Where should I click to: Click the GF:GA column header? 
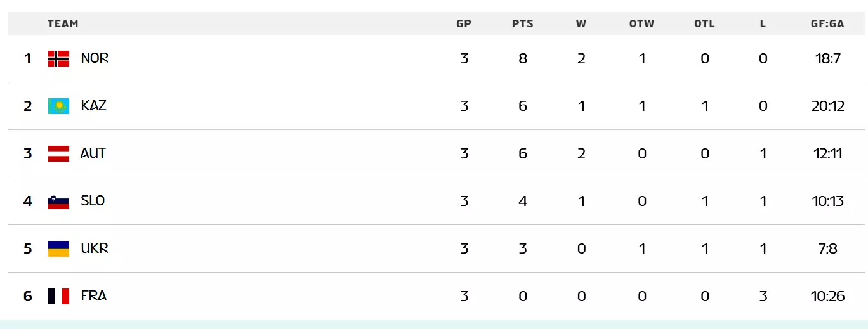[x=827, y=24]
